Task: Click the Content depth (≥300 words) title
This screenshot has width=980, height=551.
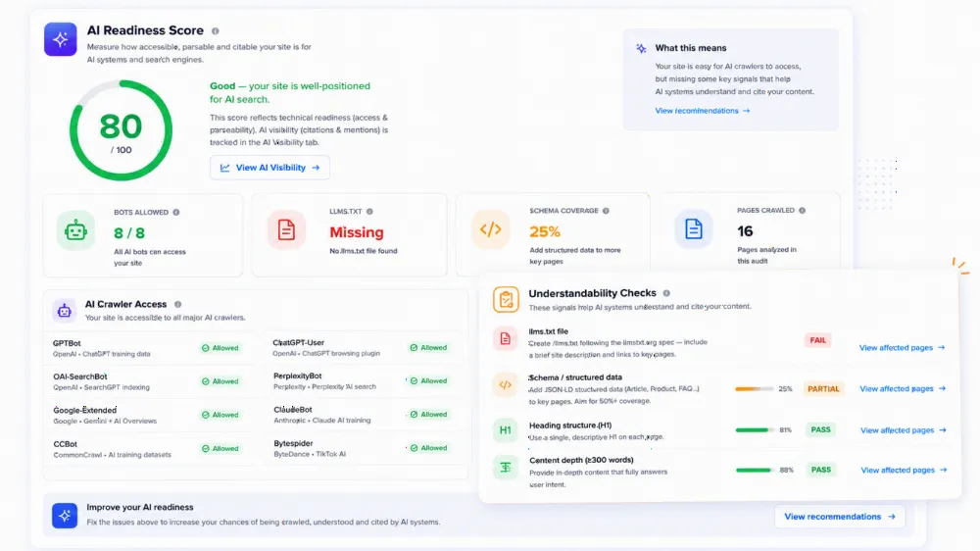Action: 581,461
